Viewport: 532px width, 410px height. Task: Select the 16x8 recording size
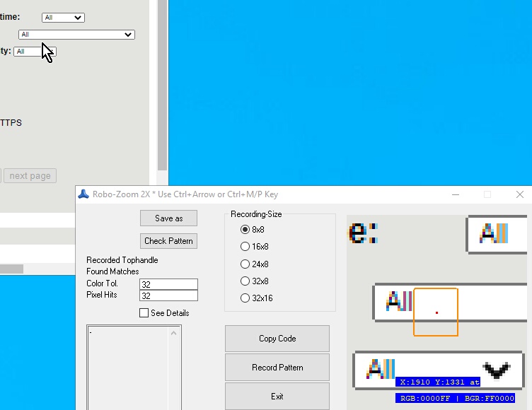[x=245, y=247]
